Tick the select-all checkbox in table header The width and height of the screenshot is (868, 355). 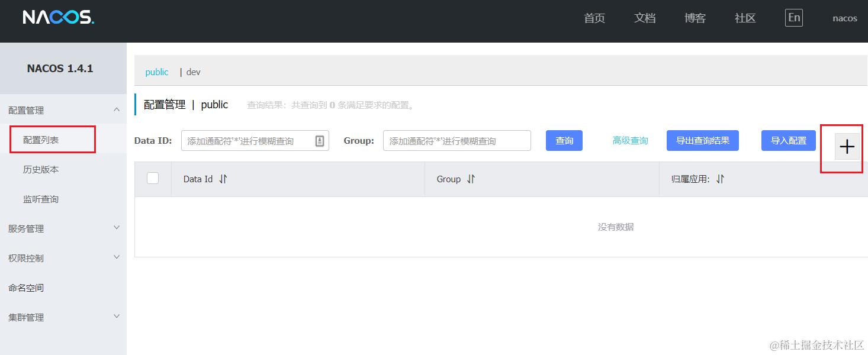[153, 178]
